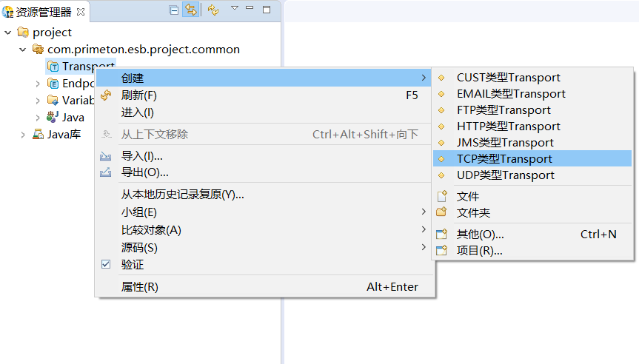The width and height of the screenshot is (639, 364).
Task: Open 属性(R) properties entry
Action: click(x=140, y=287)
